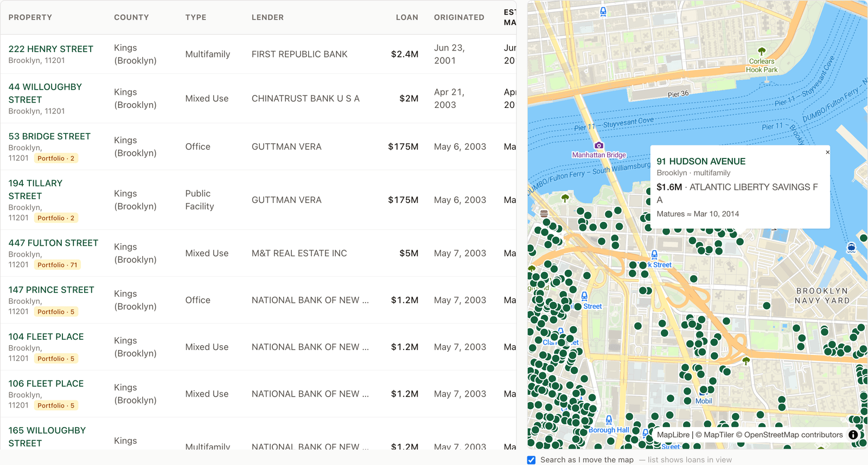Open the 147 PRINCE STREET property link
Viewport: 868px width, 465px height.
point(52,290)
